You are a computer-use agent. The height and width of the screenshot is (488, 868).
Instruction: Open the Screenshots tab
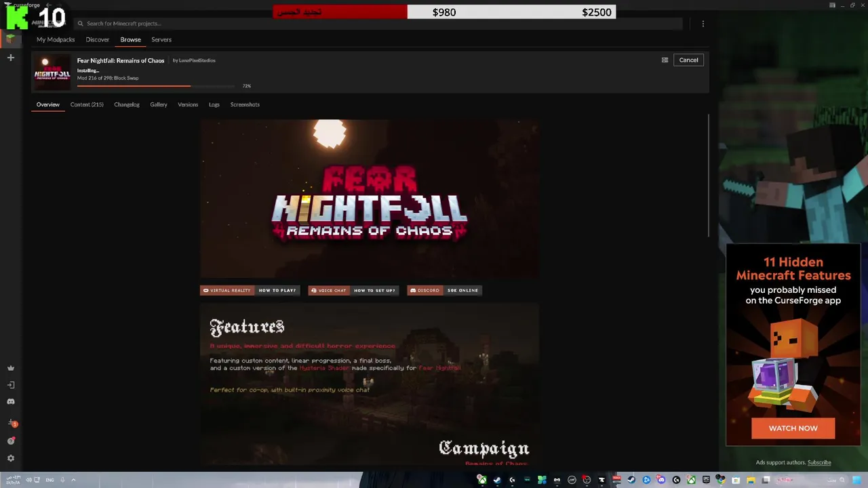pyautogui.click(x=245, y=104)
